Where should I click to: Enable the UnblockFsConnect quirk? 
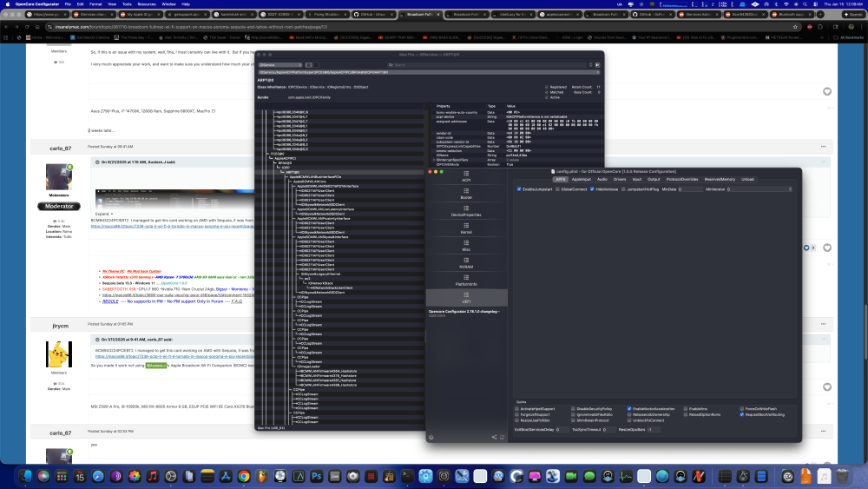[629, 420]
